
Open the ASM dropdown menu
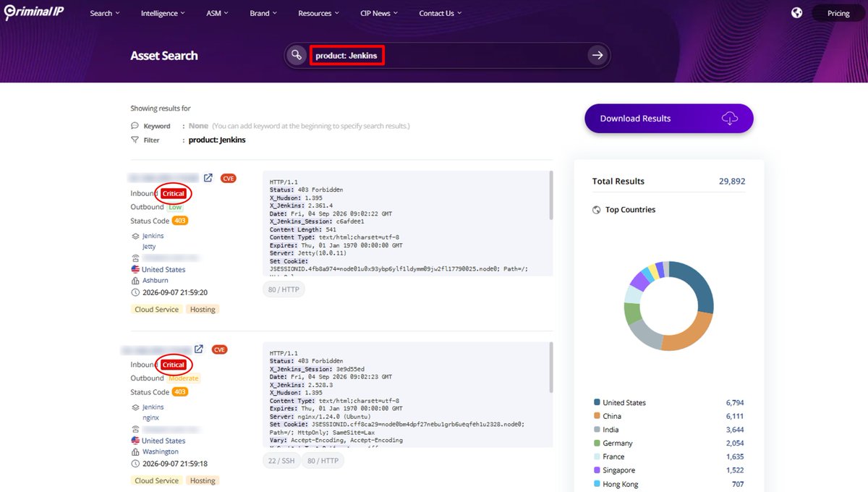pyautogui.click(x=216, y=13)
